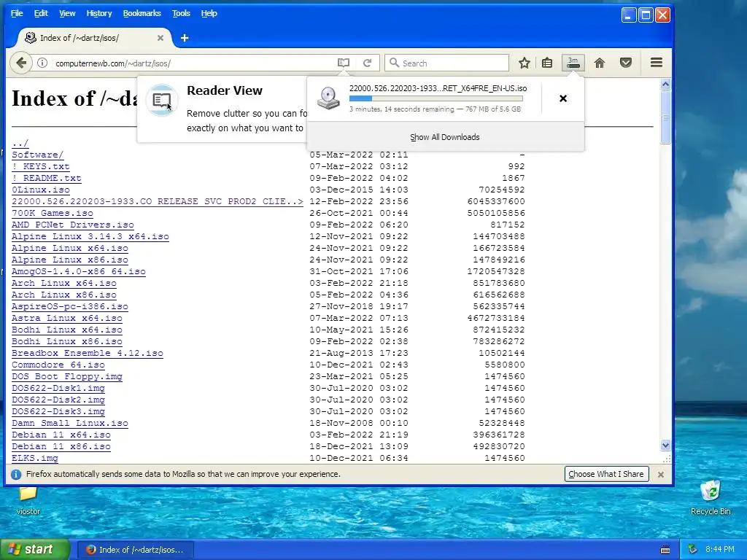The height and width of the screenshot is (560, 747).
Task: Download AMD_PCNet_Drivers.iso
Action: [73, 225]
